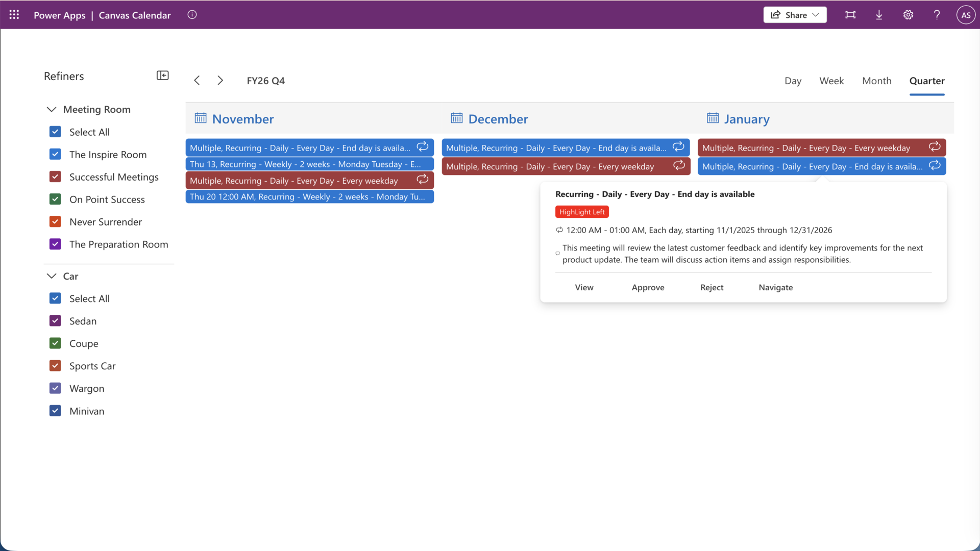The width and height of the screenshot is (980, 551).
Task: Click the fit-to-screen icon in header
Action: point(850,15)
